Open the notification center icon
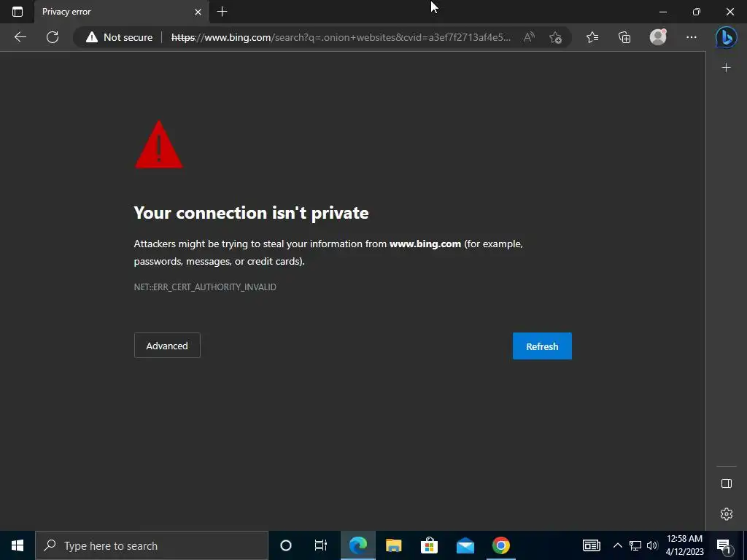Image resolution: width=747 pixels, height=560 pixels. click(x=724, y=545)
